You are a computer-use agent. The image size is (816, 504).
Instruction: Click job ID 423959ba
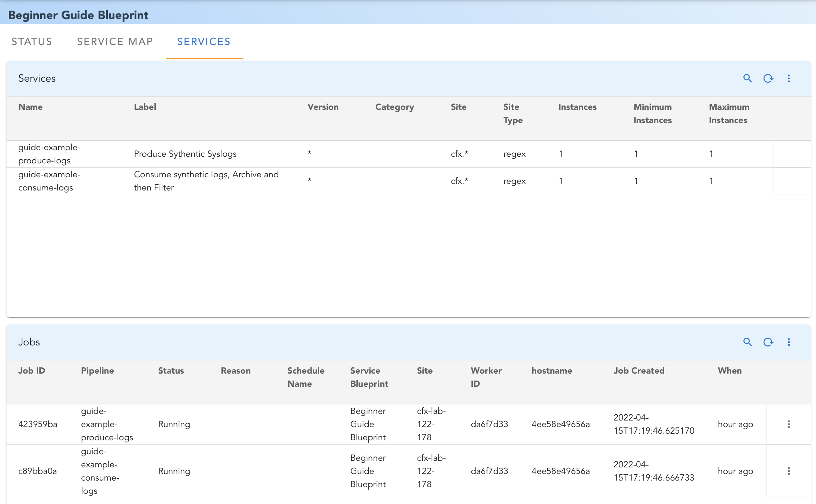pos(38,424)
